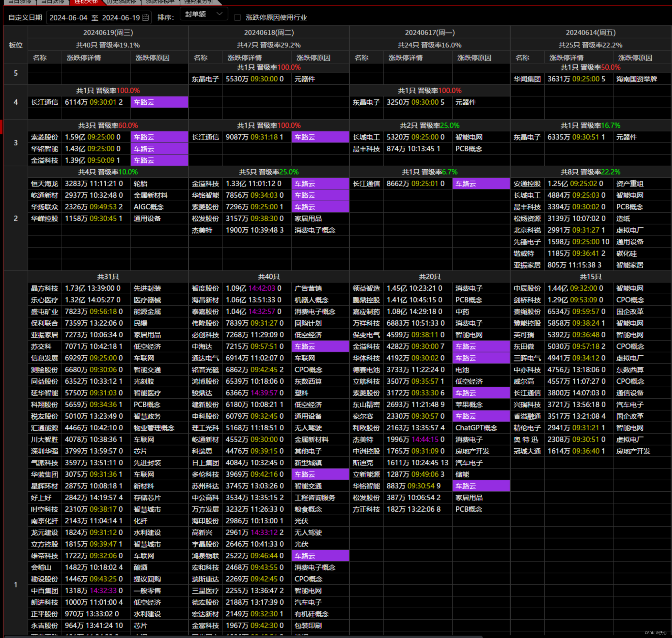Click the 方正科技 stock name
672x638 pixels.
coord(366,509)
